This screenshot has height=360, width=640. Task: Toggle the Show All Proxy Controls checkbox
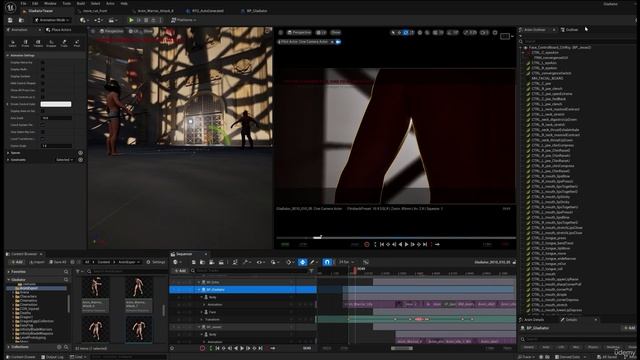click(43, 90)
